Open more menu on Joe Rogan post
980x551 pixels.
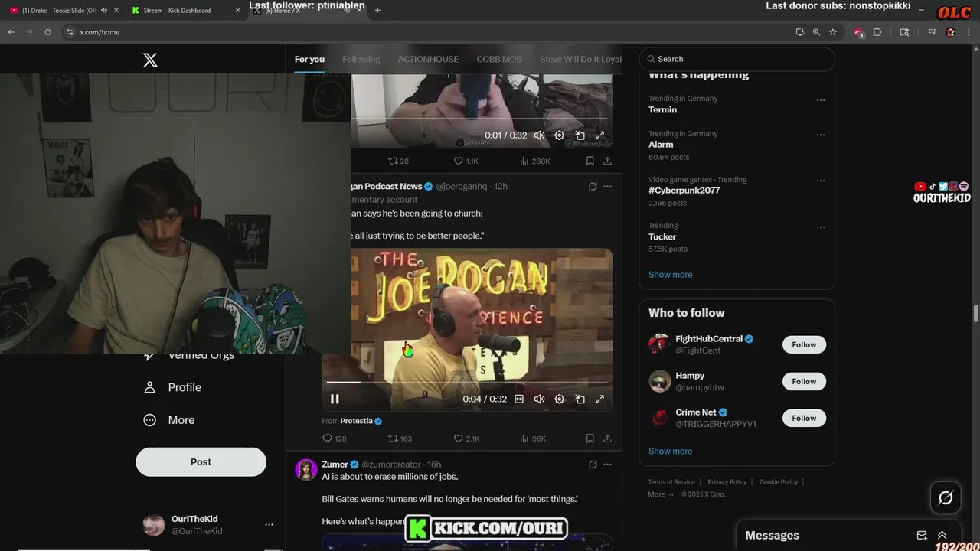point(607,186)
